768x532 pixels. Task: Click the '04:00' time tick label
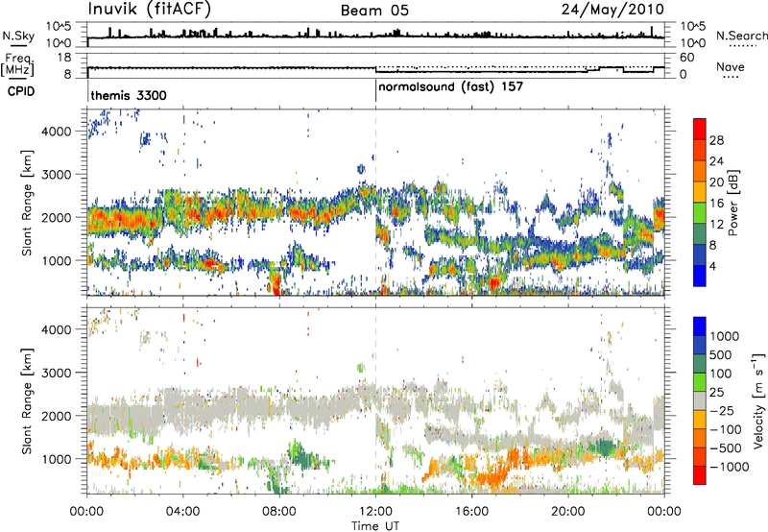click(182, 512)
